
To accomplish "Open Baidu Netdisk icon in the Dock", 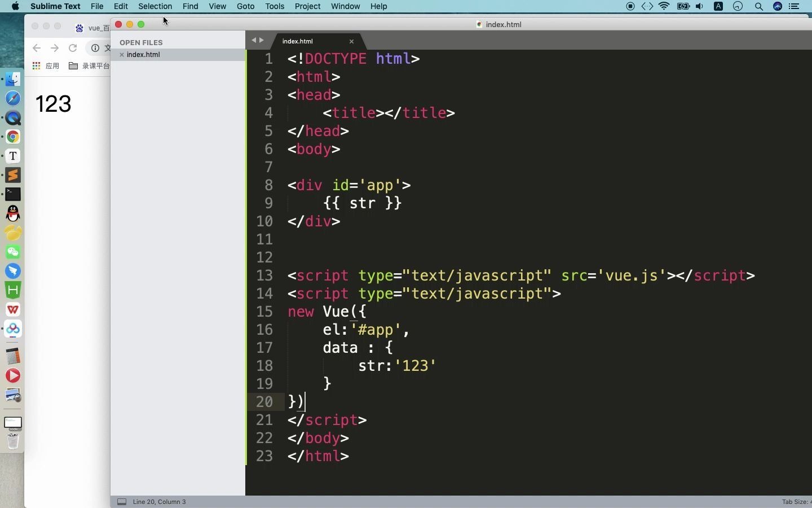I will (13, 329).
